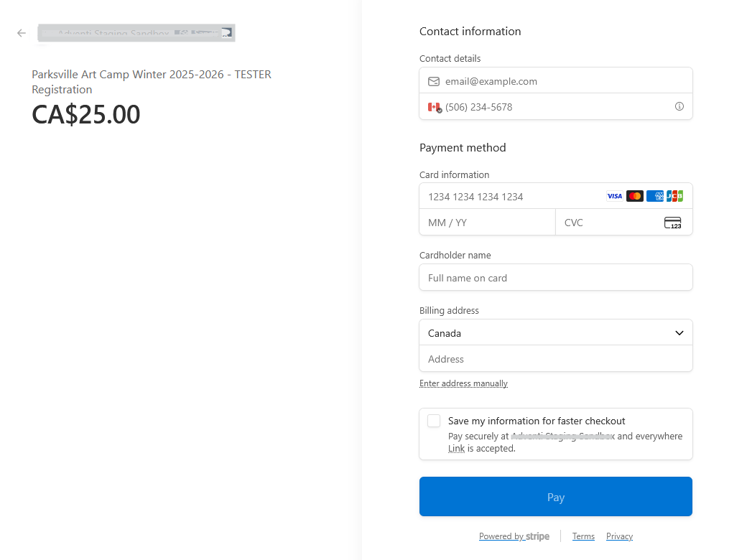Click the CVC card hint icon
This screenshot has width=747, height=560.
tap(672, 223)
